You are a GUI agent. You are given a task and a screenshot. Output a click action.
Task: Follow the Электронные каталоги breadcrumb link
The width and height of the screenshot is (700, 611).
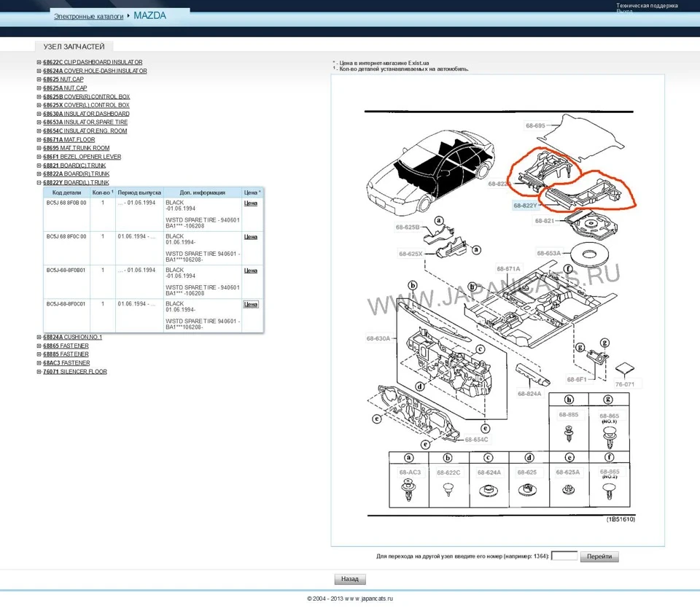tap(88, 17)
